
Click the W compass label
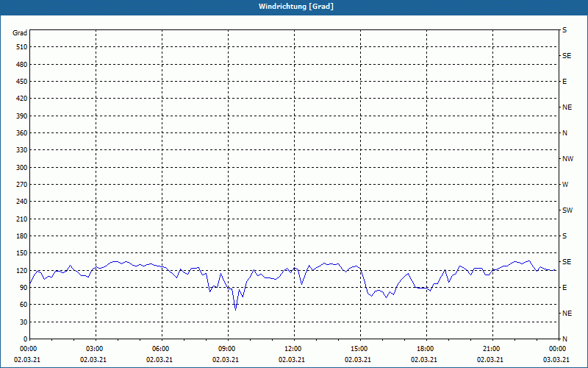(x=565, y=185)
